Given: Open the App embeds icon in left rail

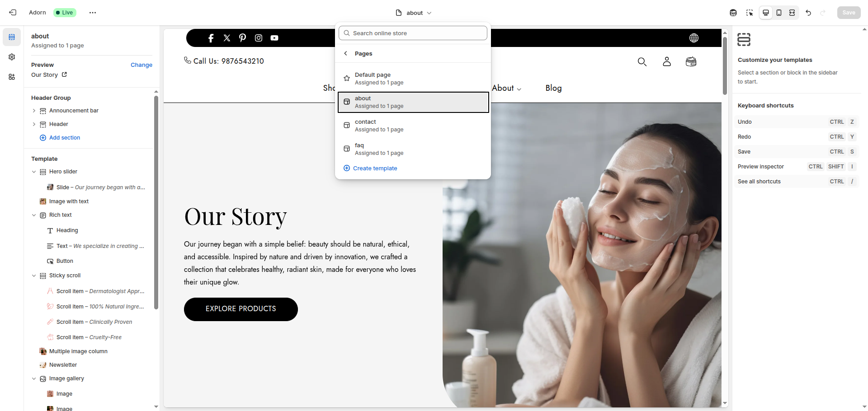Looking at the screenshot, I should click(x=12, y=77).
